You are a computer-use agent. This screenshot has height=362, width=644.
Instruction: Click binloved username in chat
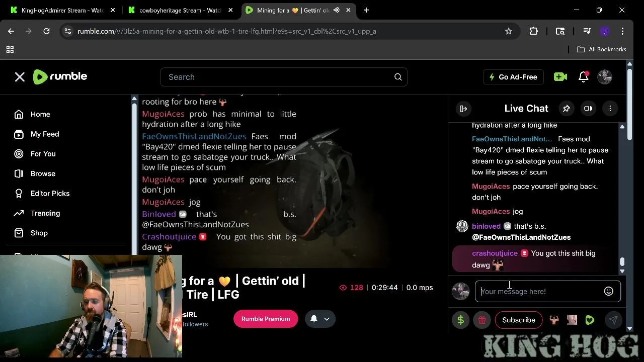(486, 226)
